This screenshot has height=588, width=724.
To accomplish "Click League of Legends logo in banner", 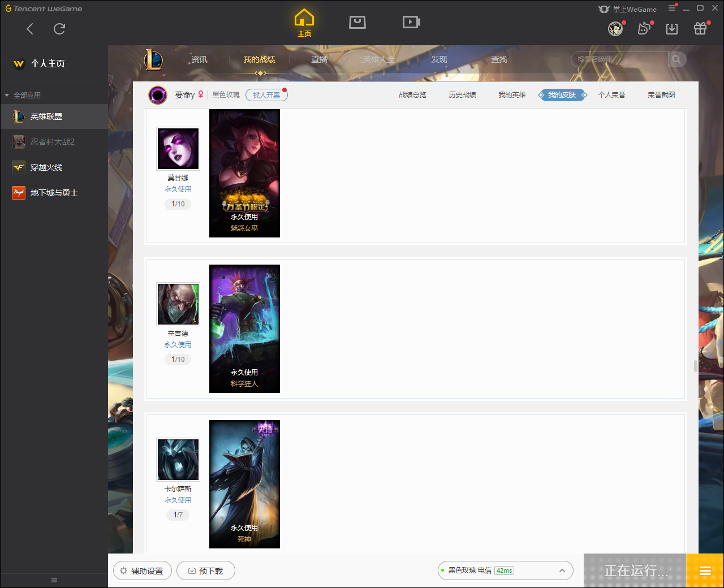I will tap(153, 59).
